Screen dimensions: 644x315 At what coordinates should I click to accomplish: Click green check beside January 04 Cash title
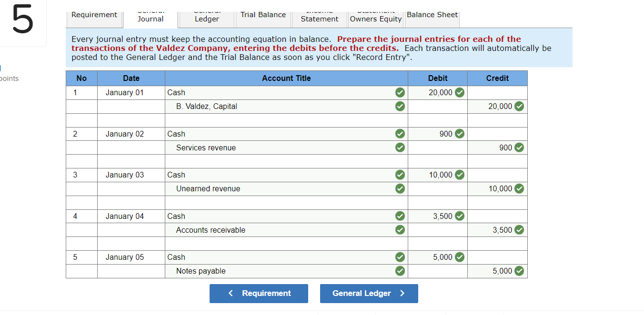click(400, 216)
